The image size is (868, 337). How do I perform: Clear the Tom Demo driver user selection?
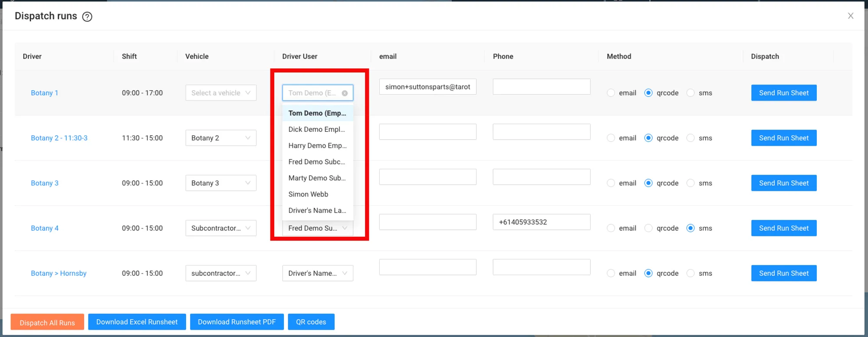click(345, 93)
